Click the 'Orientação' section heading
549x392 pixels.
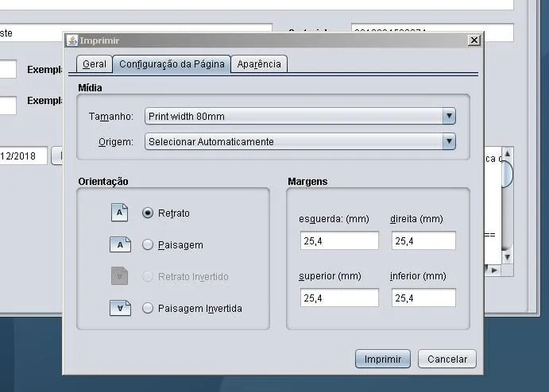[x=103, y=182]
